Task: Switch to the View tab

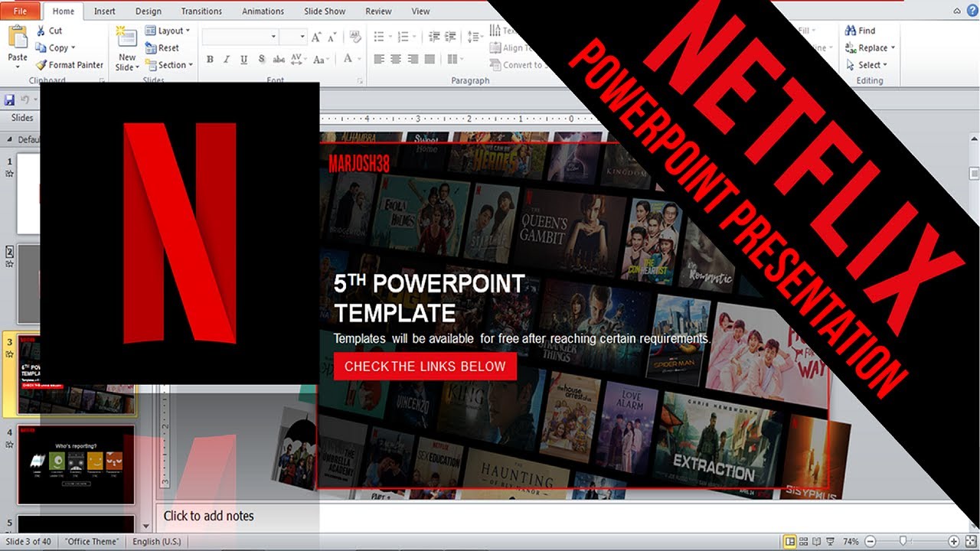Action: click(420, 11)
